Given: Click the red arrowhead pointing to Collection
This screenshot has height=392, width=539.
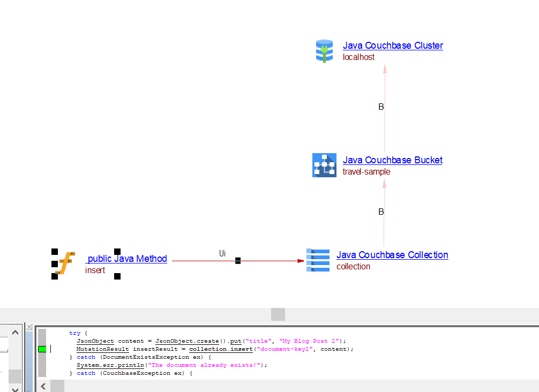Looking at the screenshot, I should tap(301, 261).
